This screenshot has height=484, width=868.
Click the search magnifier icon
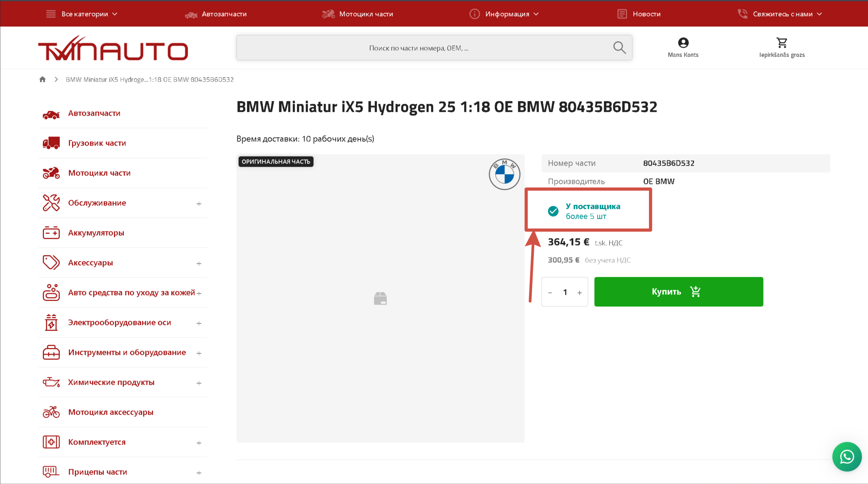619,47
